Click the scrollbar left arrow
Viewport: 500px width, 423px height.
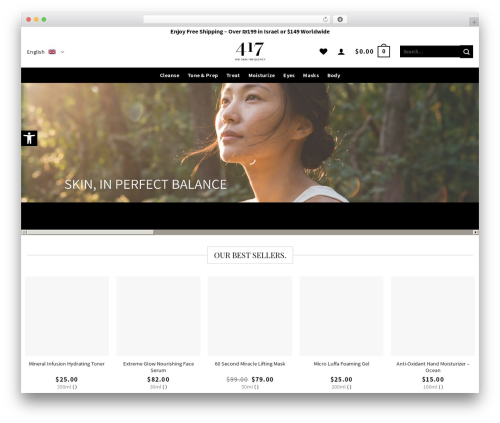click(x=24, y=232)
